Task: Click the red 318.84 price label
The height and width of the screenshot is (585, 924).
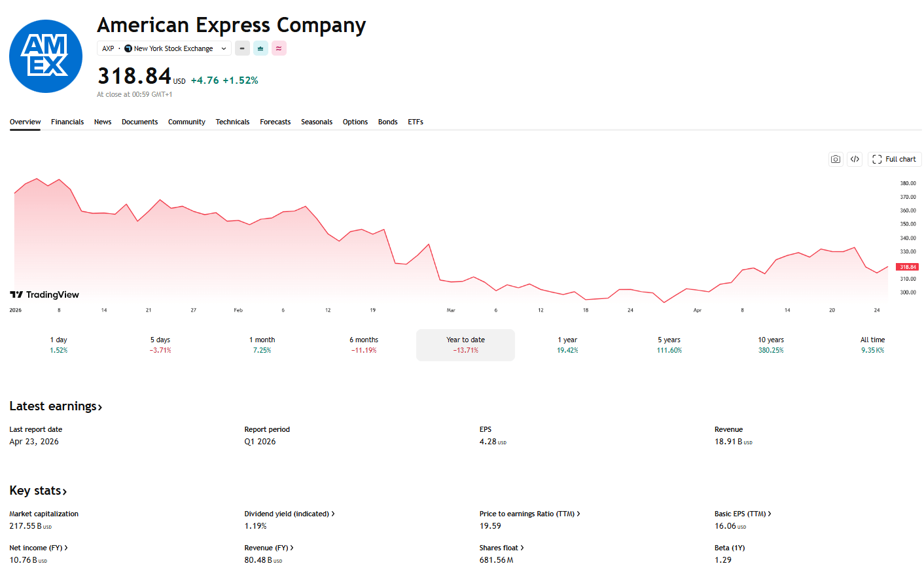Action: (x=908, y=267)
